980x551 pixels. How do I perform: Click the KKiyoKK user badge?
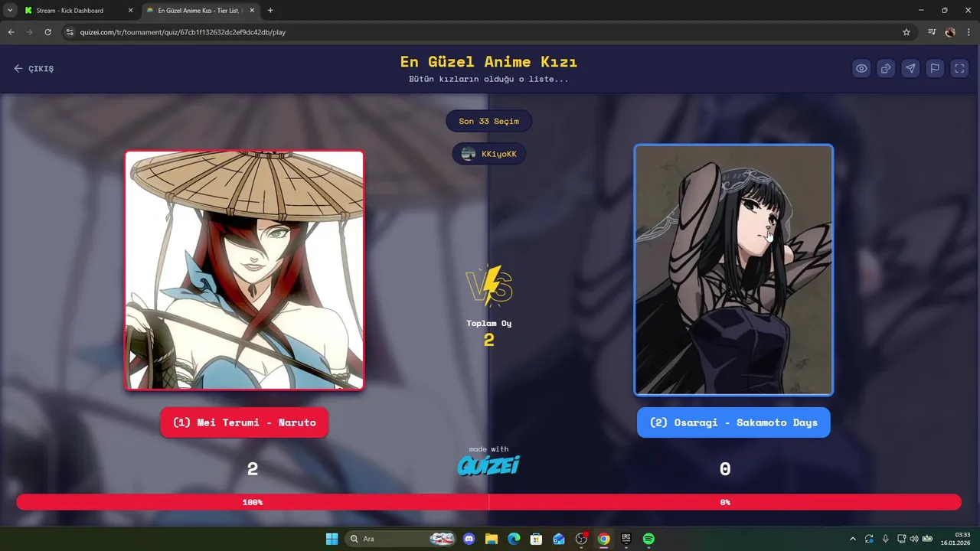tap(488, 154)
